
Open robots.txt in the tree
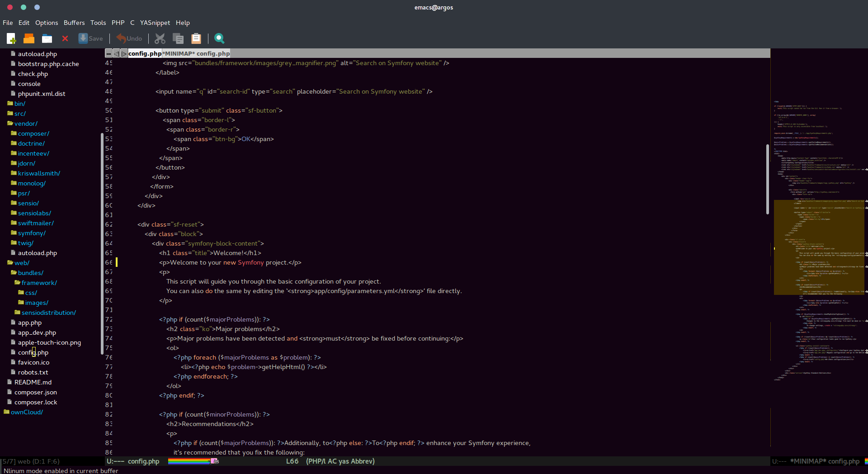(33, 372)
